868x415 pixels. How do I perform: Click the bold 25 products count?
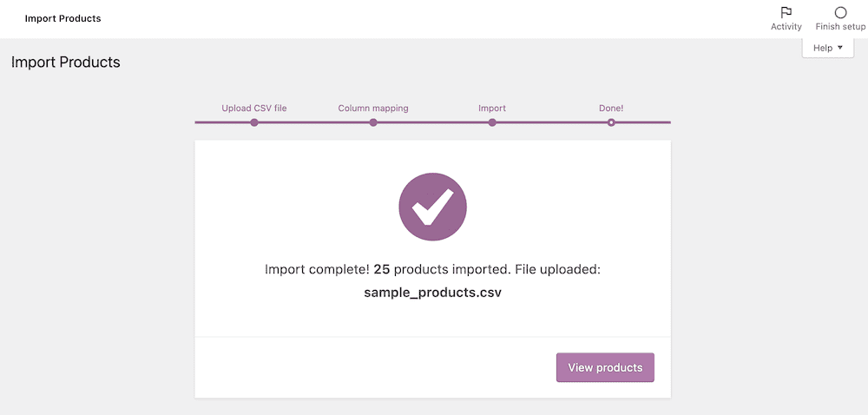tap(381, 269)
